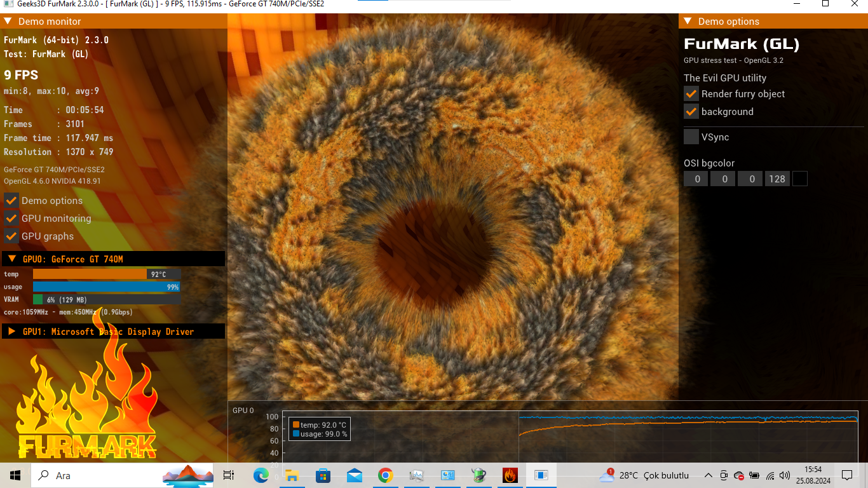Toggle the GPU monitoring checkbox

pyautogui.click(x=11, y=218)
